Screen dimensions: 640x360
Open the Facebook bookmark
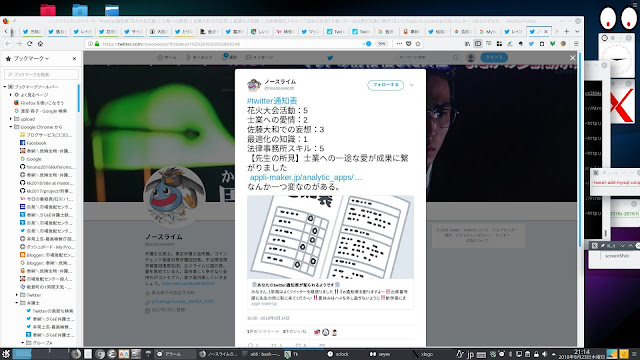pyautogui.click(x=33, y=143)
